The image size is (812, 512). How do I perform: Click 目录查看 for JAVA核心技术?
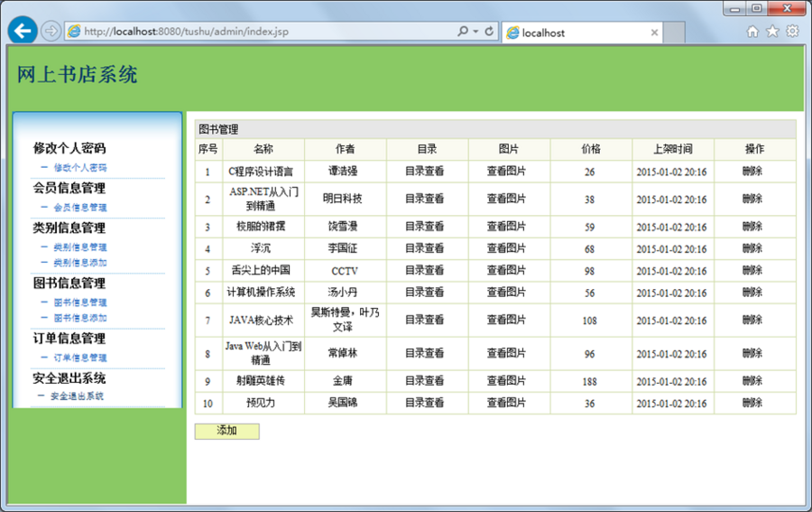tap(425, 320)
